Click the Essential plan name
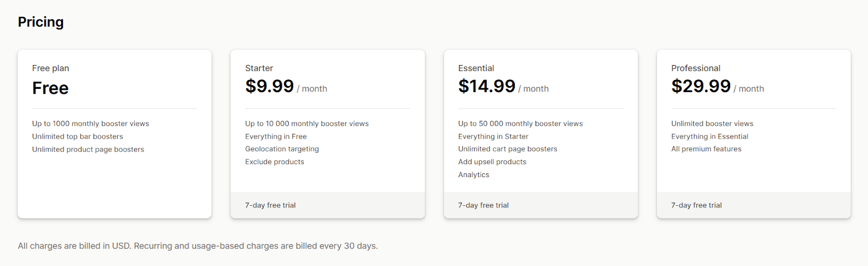Viewport: 868px width, 266px height. coord(476,68)
